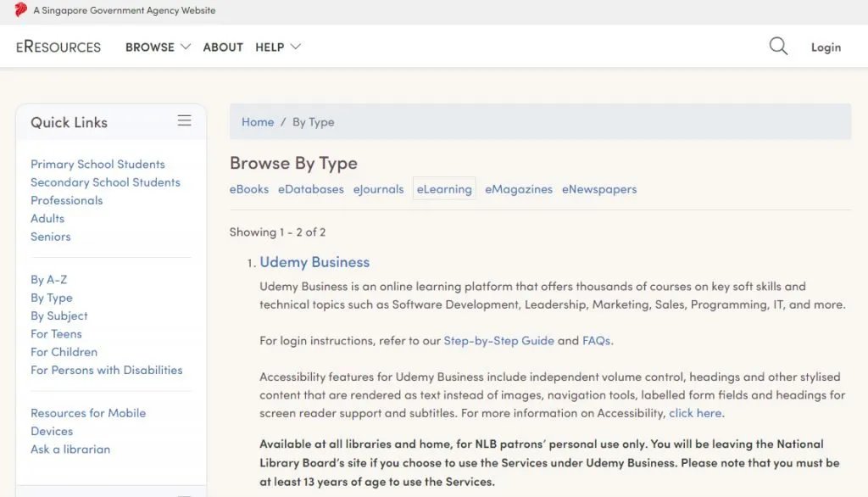Switch to the eBooks type tab
The height and width of the screenshot is (497, 868).
[249, 189]
